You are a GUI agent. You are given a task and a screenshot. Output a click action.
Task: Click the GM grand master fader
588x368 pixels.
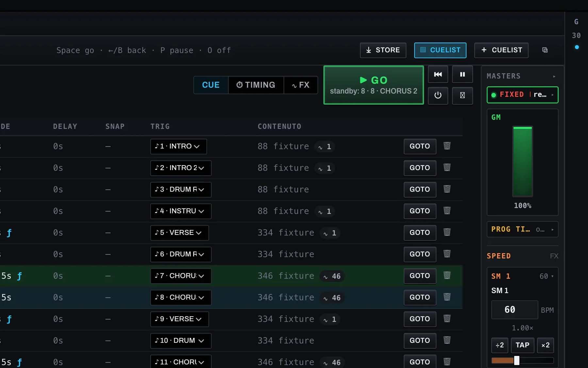[x=522, y=161]
